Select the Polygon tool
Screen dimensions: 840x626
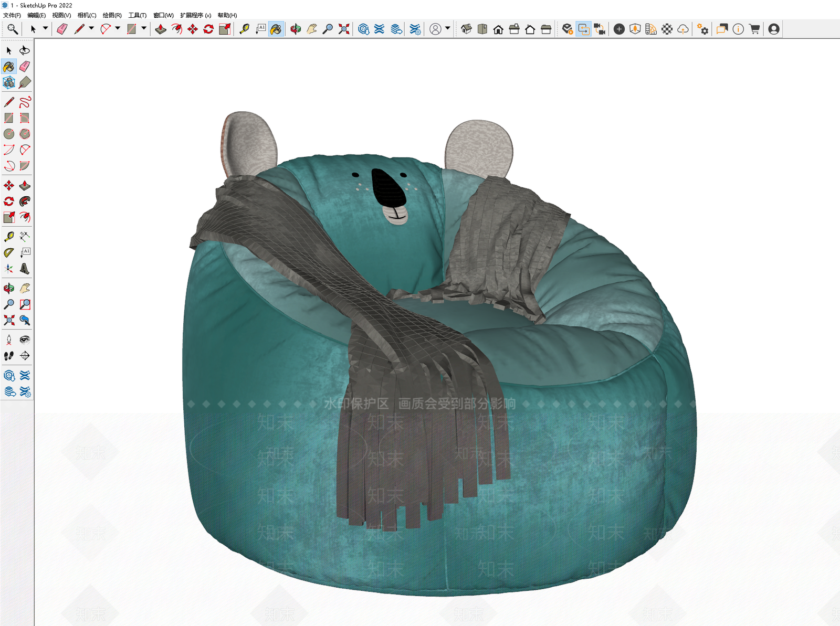tap(25, 134)
